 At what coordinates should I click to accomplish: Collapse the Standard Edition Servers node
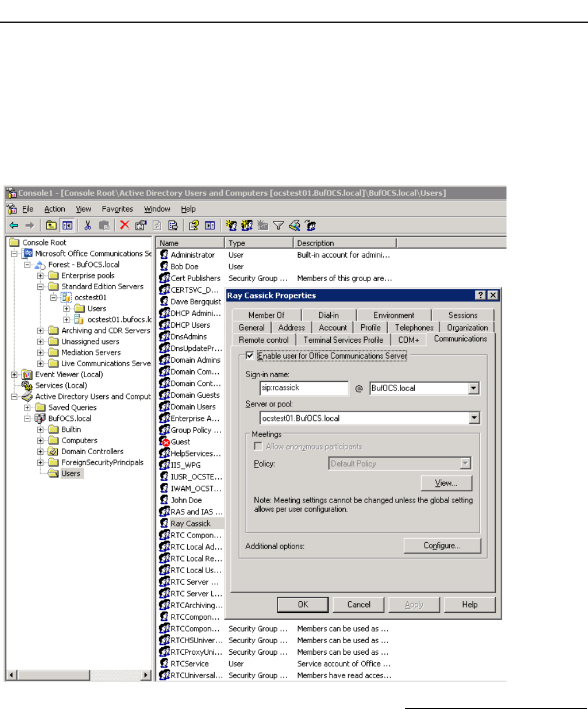click(x=40, y=286)
